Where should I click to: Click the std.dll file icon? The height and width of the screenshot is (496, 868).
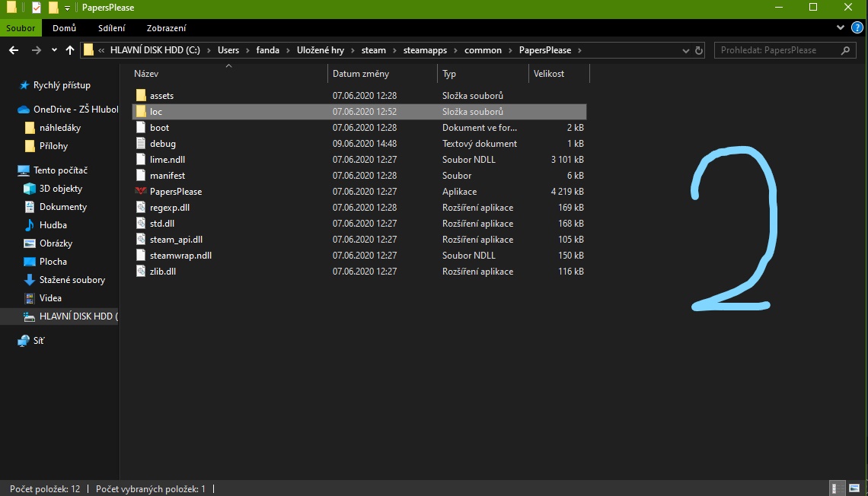pyautogui.click(x=141, y=224)
